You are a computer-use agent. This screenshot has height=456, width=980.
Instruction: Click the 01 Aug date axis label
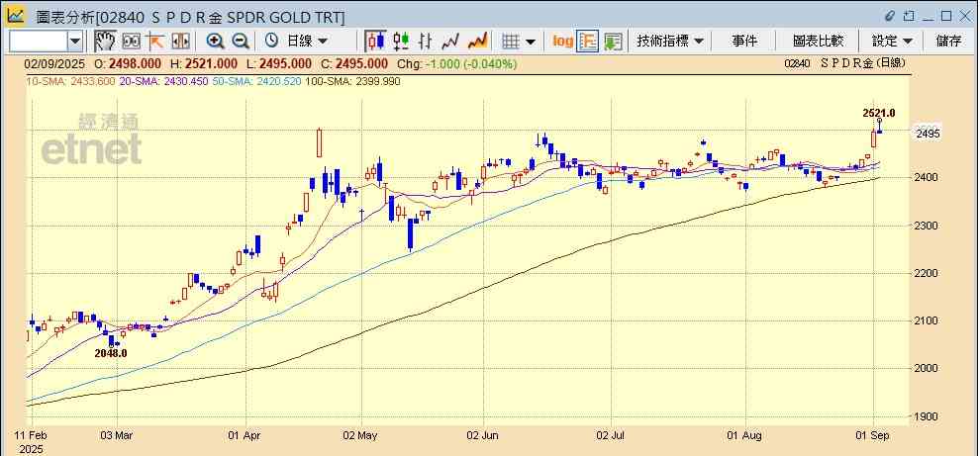pos(745,435)
